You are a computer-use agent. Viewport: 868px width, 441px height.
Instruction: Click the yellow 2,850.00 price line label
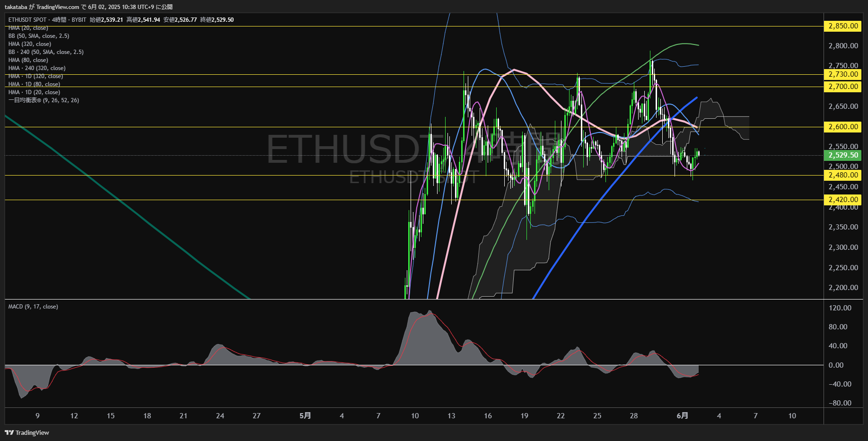(x=843, y=26)
